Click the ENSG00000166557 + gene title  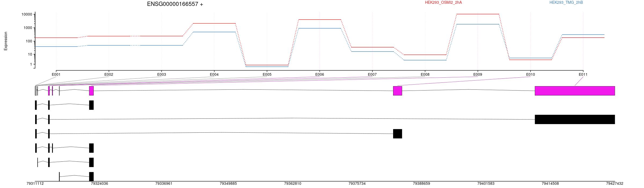coord(175,4)
